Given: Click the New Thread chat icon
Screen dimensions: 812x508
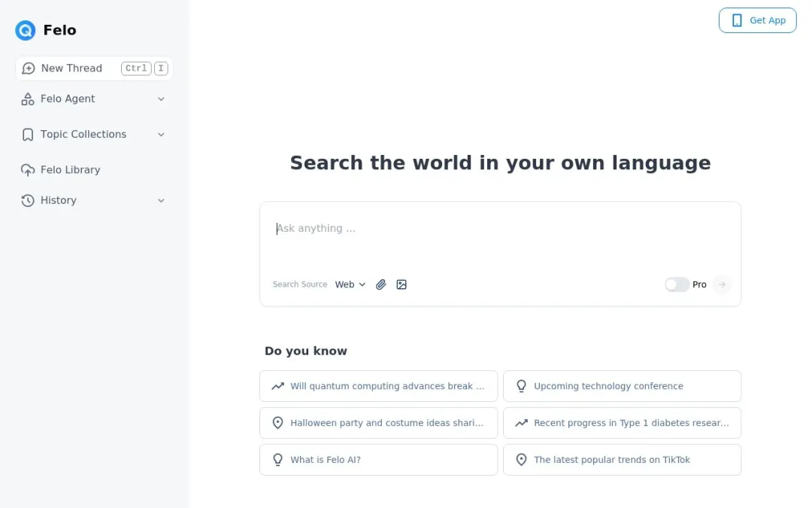Looking at the screenshot, I should click(29, 68).
